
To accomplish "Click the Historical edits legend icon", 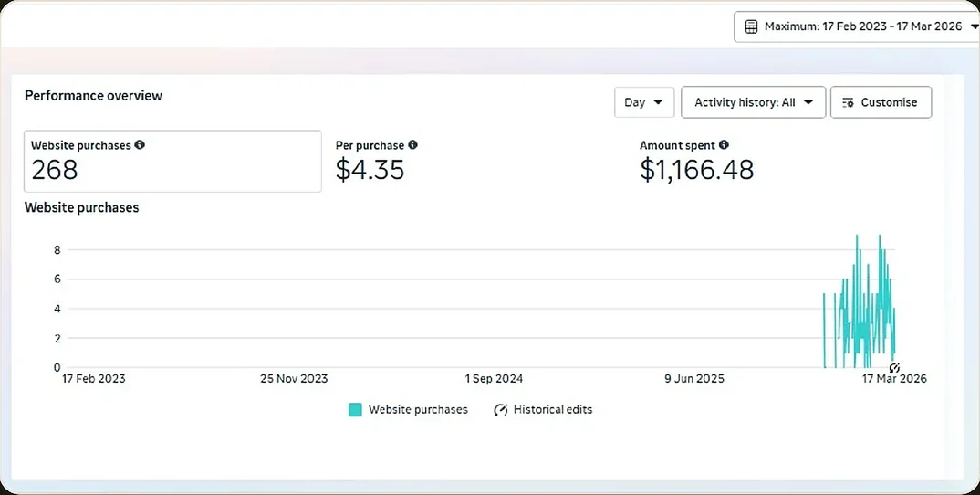I will (501, 410).
